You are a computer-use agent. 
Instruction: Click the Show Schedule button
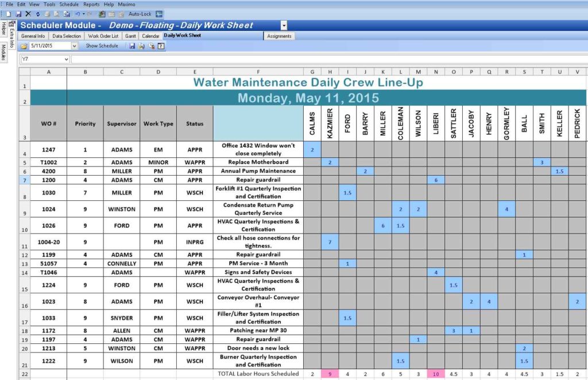coord(102,45)
